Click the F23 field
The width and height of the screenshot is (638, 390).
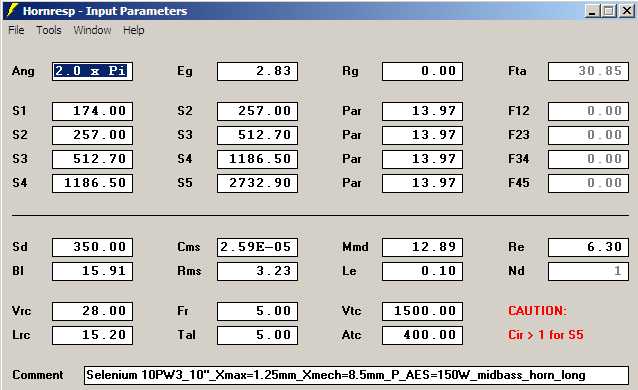588,135
